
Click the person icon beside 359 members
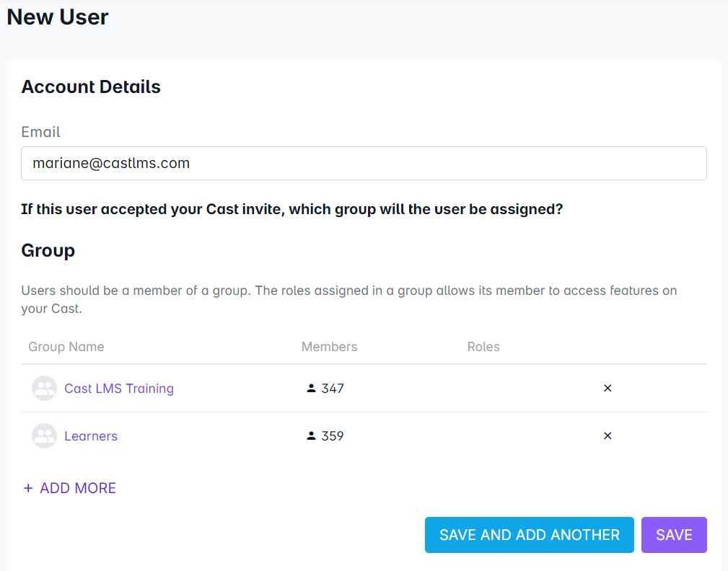(311, 436)
